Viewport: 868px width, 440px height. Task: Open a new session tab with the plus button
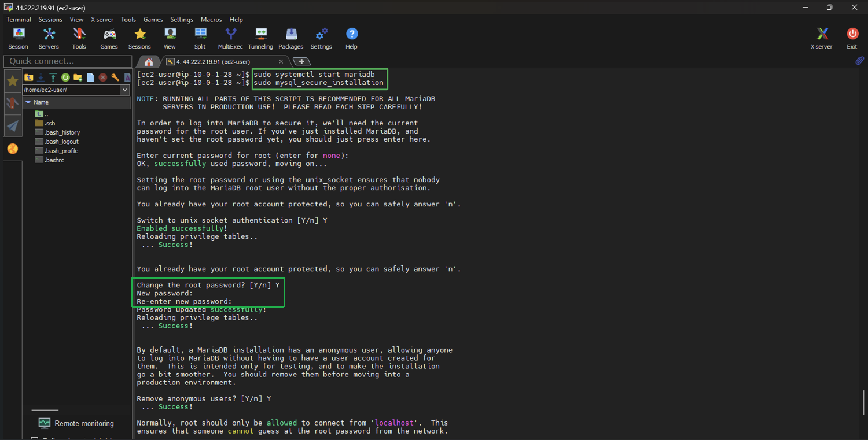301,61
